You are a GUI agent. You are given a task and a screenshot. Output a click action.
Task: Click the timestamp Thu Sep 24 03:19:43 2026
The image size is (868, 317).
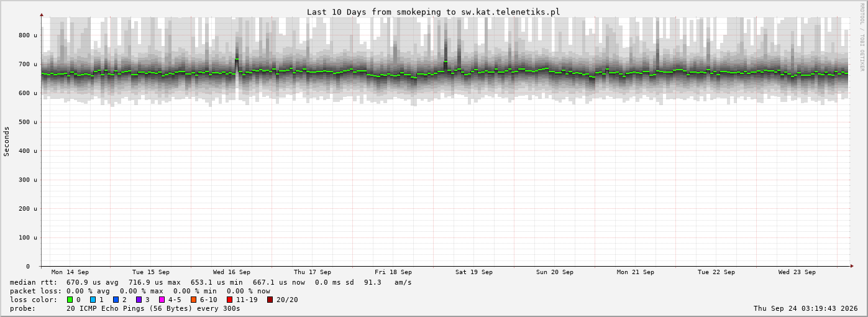807,308
